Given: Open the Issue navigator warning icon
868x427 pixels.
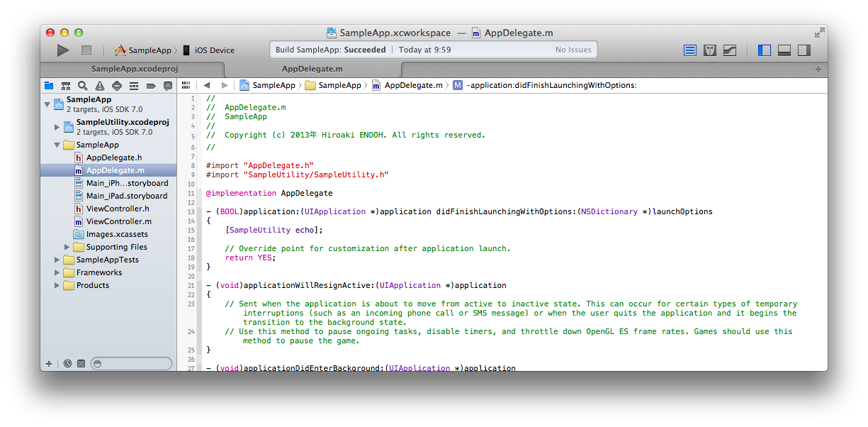Looking at the screenshot, I should click(x=100, y=86).
